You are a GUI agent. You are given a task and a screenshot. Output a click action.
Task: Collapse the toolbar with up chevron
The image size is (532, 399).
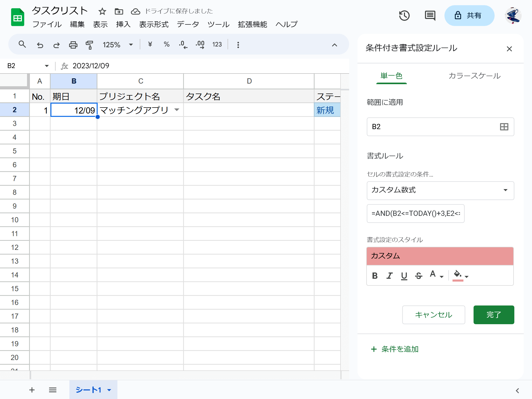[x=335, y=45]
